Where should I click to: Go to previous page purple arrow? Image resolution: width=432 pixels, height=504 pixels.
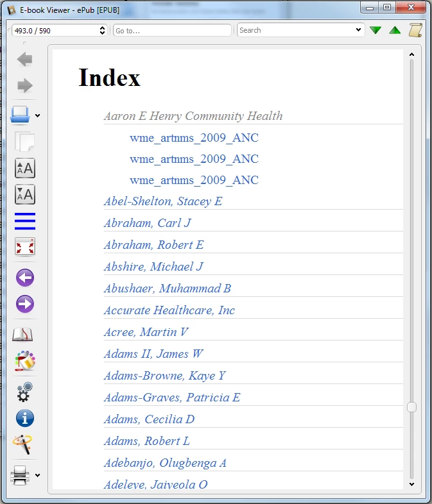tap(25, 278)
